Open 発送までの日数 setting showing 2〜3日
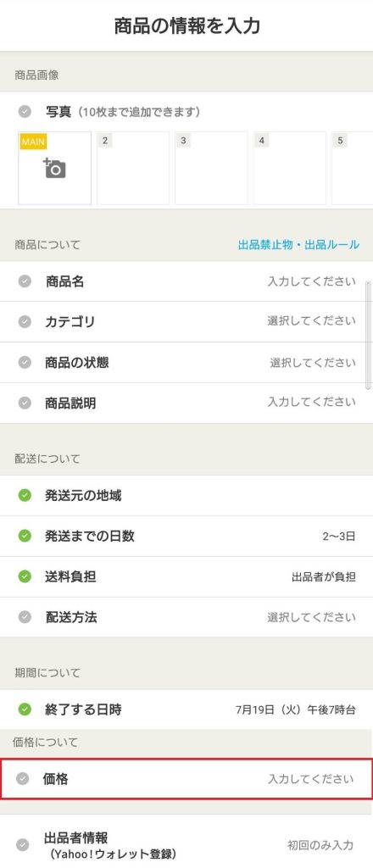The height and width of the screenshot is (868, 373). click(186, 536)
